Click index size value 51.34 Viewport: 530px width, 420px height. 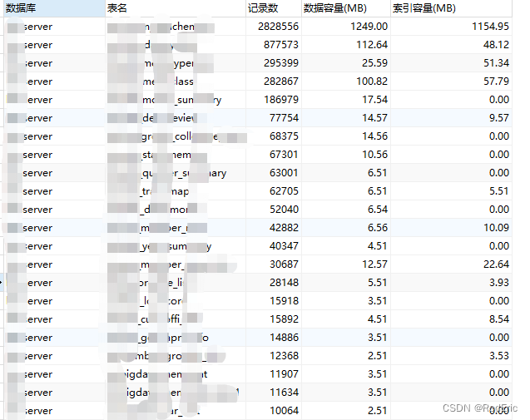tap(496, 63)
